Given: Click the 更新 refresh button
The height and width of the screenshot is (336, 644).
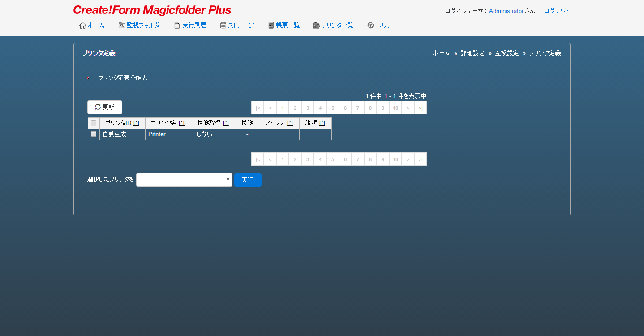Looking at the screenshot, I should pyautogui.click(x=105, y=107).
